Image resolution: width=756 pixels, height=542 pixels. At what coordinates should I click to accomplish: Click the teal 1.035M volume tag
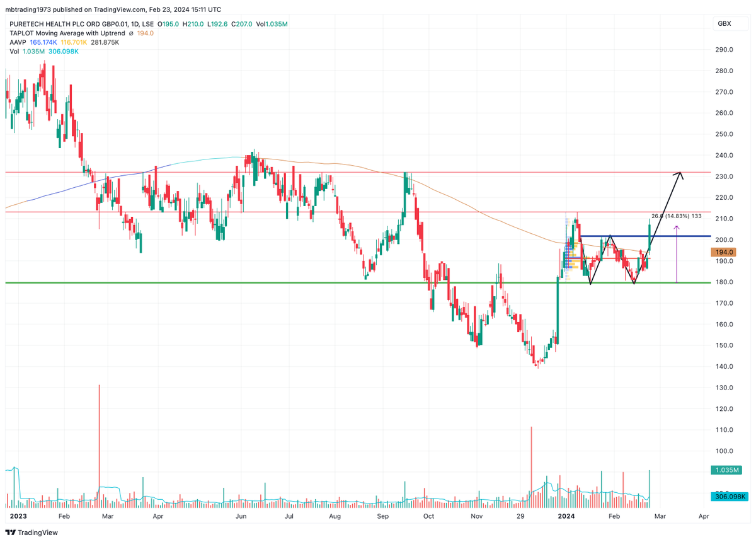tap(725, 470)
